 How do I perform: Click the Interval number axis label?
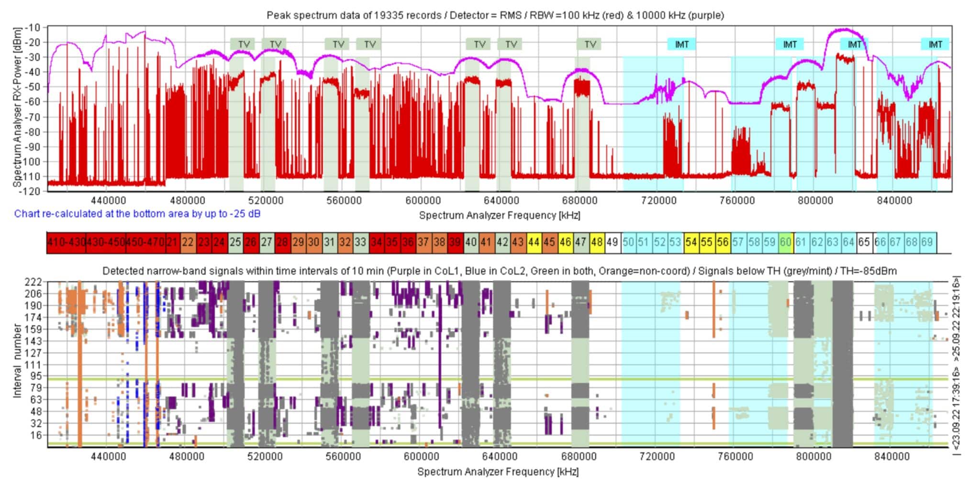click(x=17, y=361)
